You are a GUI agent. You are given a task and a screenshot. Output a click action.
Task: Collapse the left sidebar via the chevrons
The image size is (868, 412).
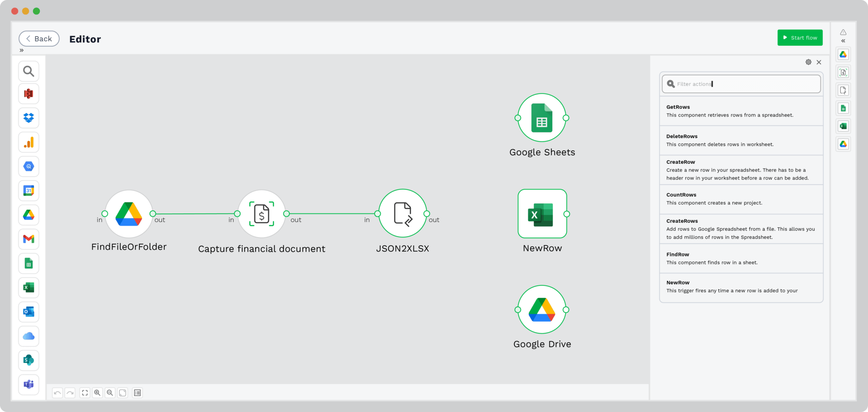[x=22, y=50]
